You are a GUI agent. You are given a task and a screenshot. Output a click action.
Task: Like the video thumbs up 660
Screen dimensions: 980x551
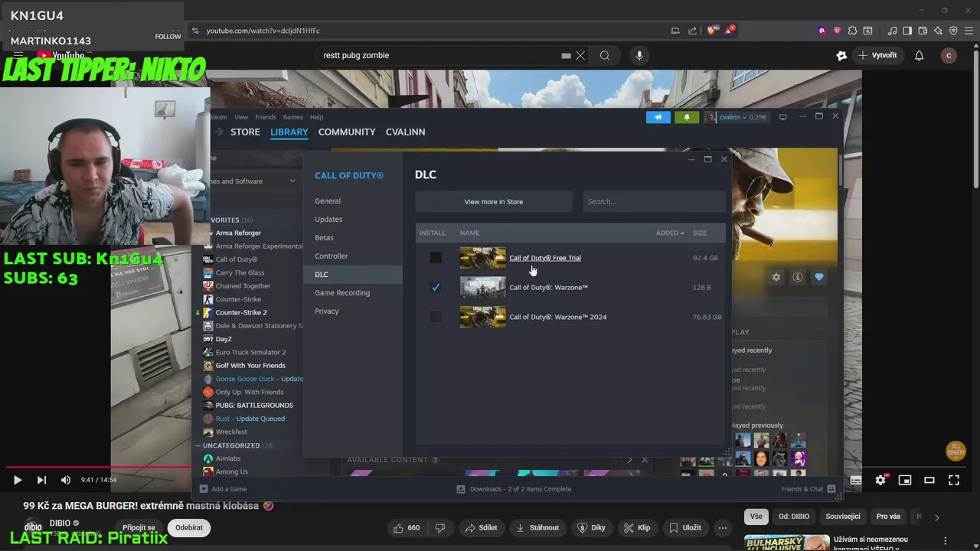407,527
